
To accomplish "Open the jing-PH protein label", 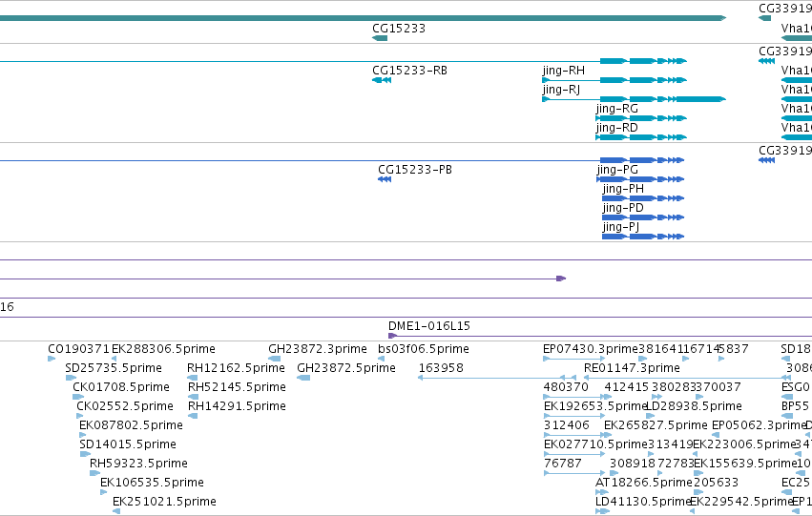I will pyautogui.click(x=623, y=189).
